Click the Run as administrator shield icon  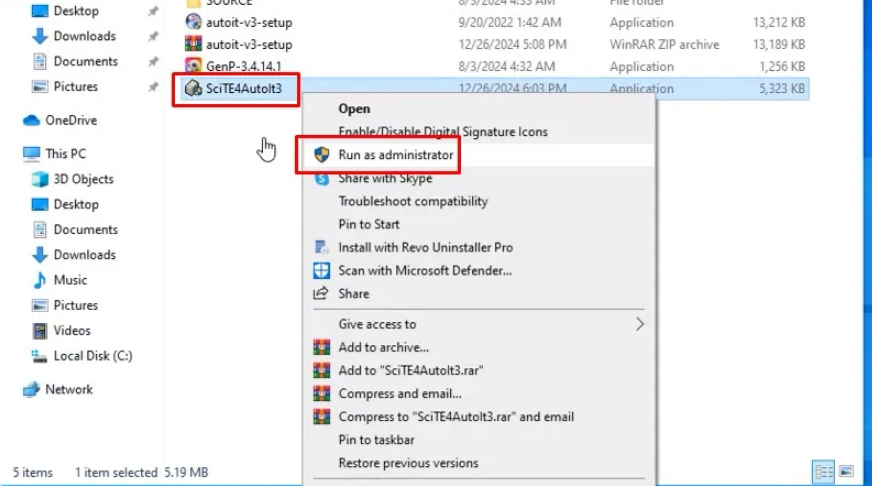(322, 155)
